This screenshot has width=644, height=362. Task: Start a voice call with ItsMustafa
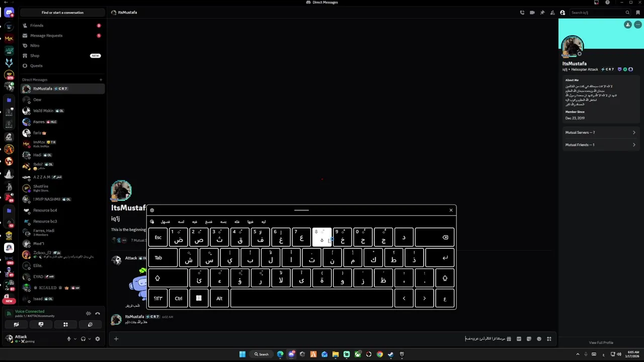point(522,13)
